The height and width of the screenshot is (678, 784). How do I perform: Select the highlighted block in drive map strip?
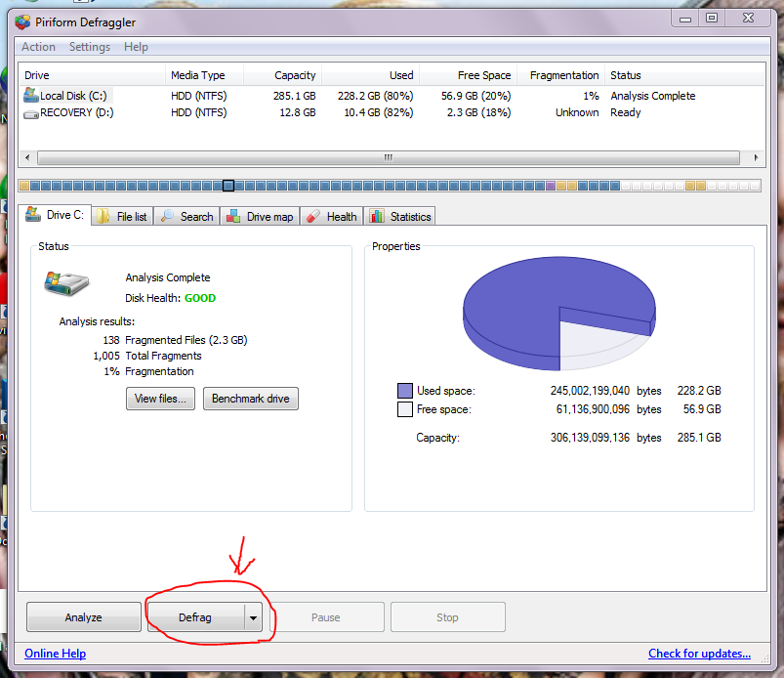pos(228,187)
